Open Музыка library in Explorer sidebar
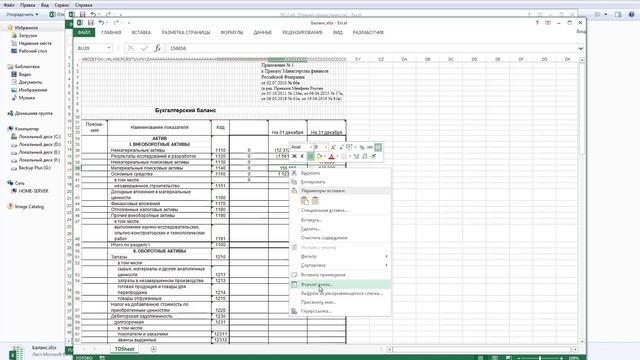 pos(27,98)
